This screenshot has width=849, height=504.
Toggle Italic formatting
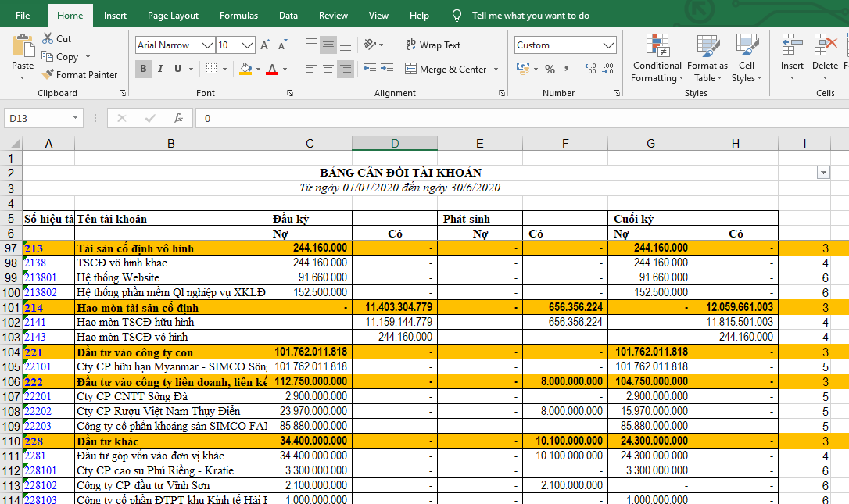click(161, 70)
